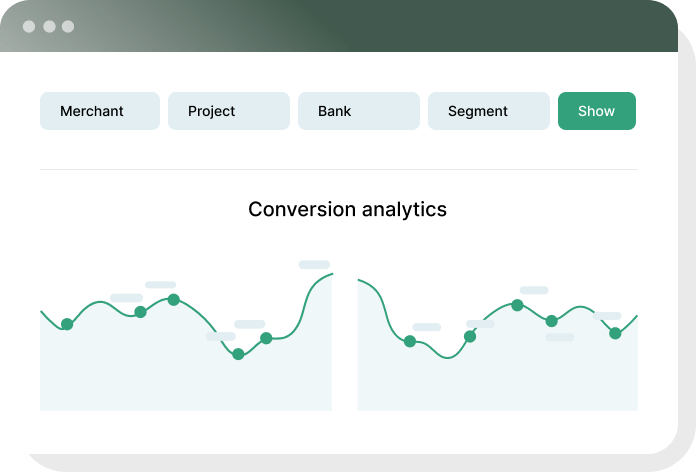Click the second data point on left chart

click(x=140, y=312)
